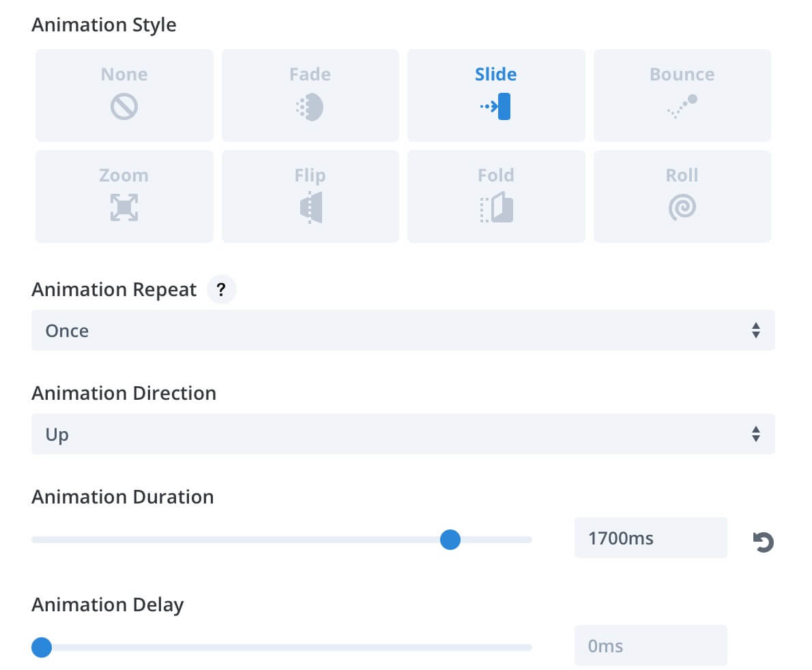
Task: Open the Animation Direction dropdown showing Up
Action: coord(403,434)
